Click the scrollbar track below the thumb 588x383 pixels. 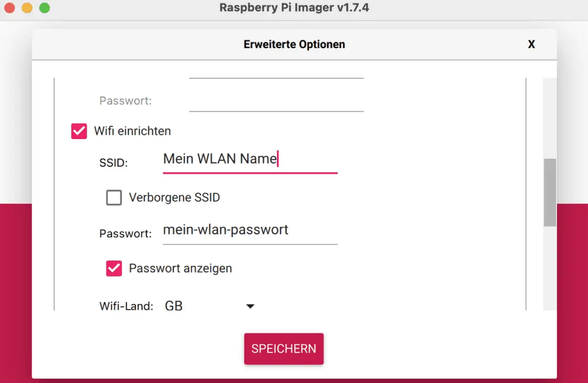coord(550,267)
